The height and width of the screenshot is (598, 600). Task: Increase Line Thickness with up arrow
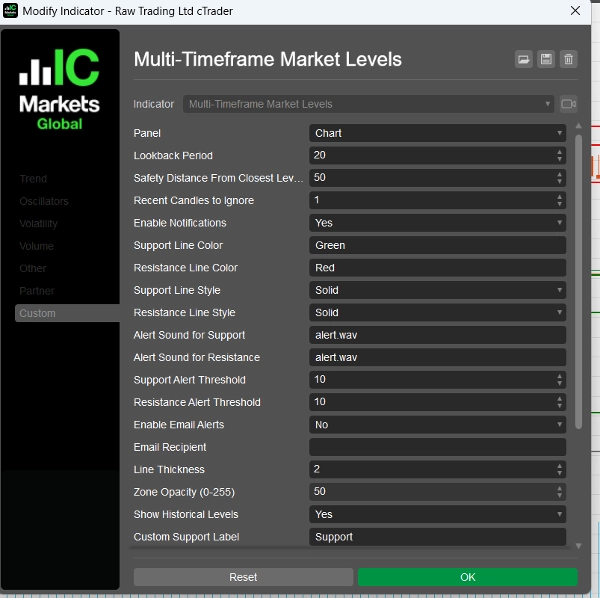(x=559, y=466)
